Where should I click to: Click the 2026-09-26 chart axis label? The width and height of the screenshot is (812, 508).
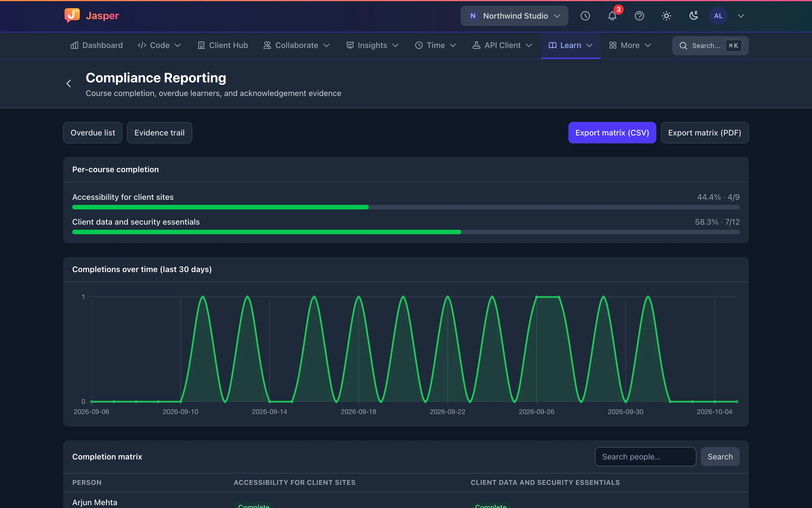tap(537, 411)
